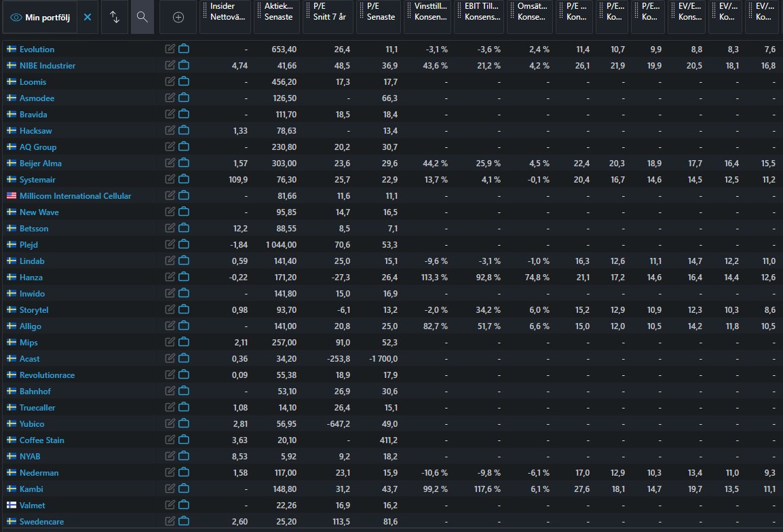783x532 pixels.
Task: Open the Acast stock link
Action: [x=29, y=359]
